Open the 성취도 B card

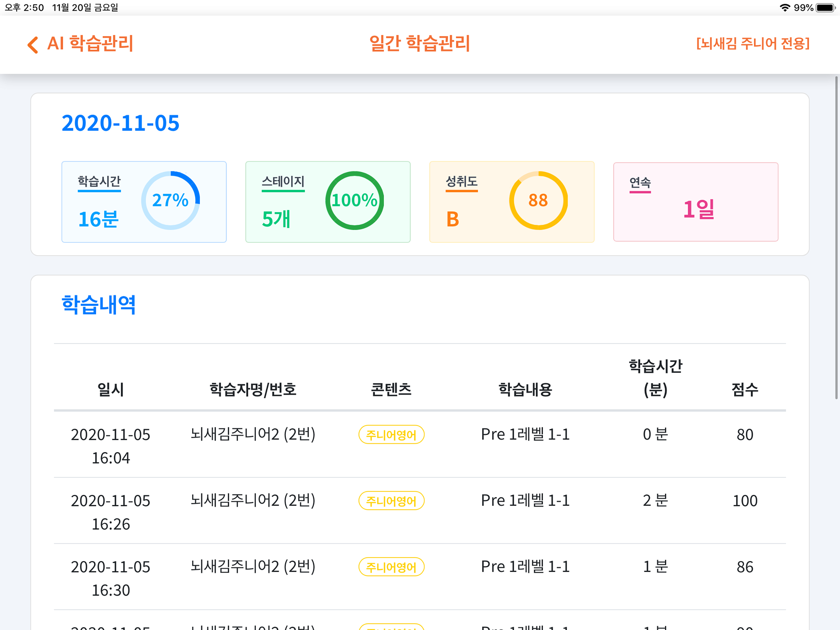point(512,202)
